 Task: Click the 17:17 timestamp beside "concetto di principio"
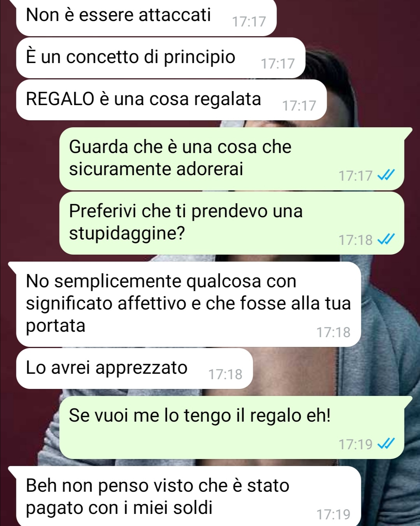(x=278, y=63)
